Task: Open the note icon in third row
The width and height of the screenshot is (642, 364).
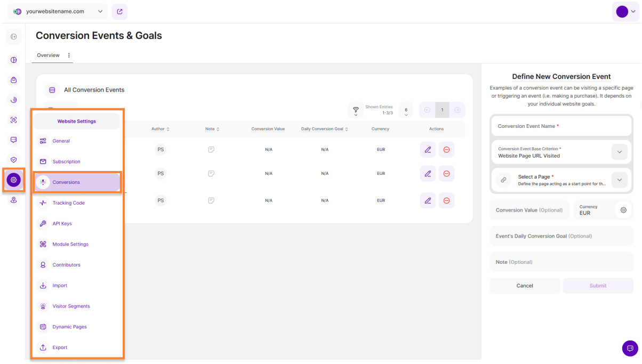Action: 211,200
